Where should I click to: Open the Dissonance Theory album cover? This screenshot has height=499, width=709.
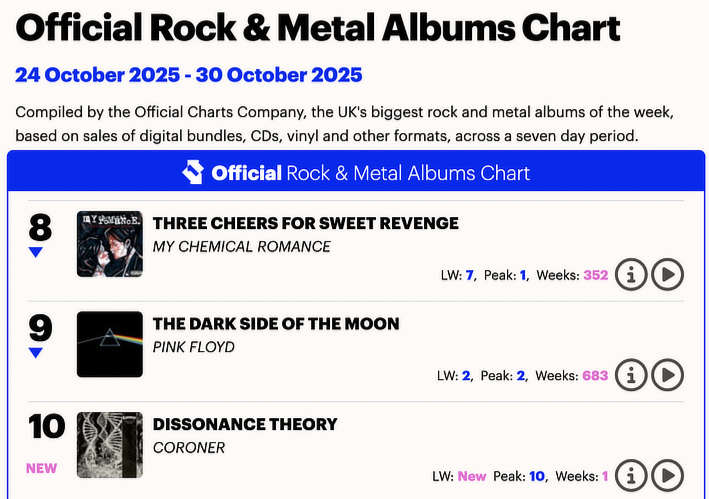point(110,444)
